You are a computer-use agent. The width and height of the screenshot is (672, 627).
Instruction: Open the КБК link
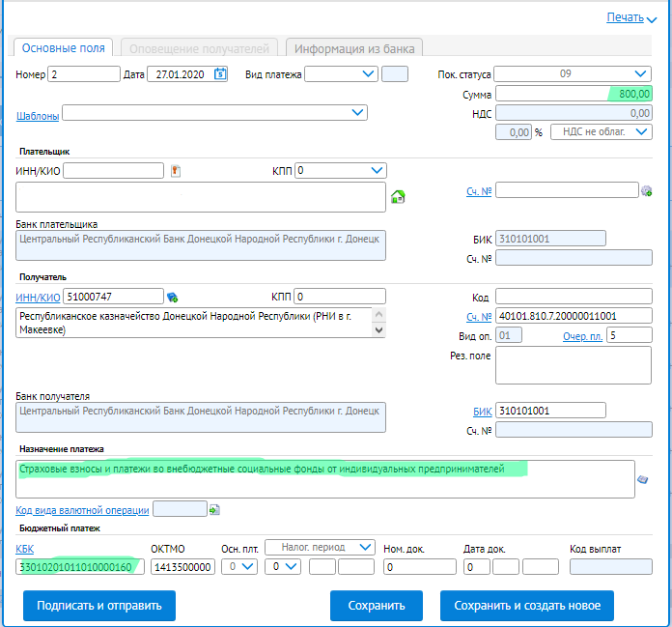(24, 549)
